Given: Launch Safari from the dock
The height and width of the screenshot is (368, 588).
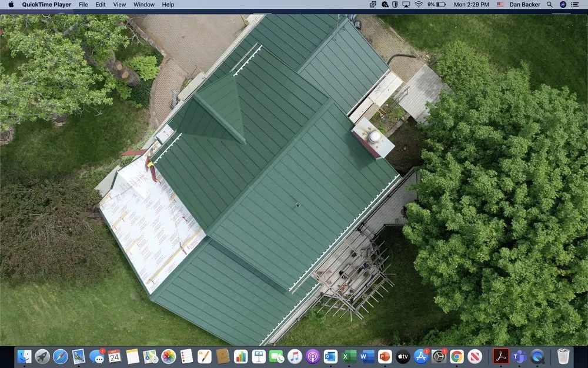Looking at the screenshot, I should 61,356.
